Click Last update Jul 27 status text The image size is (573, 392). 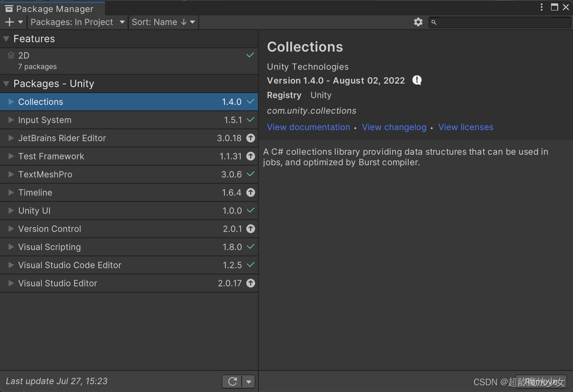coord(56,381)
